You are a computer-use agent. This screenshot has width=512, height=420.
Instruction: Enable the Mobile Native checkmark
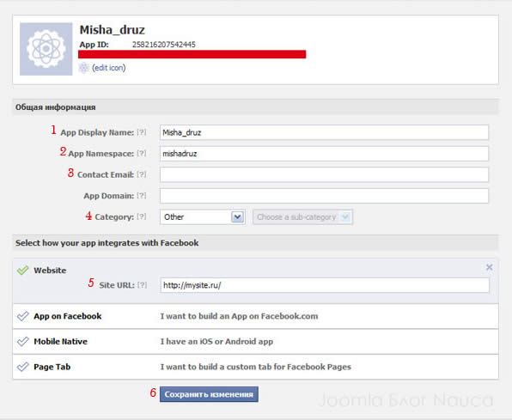[23, 342]
